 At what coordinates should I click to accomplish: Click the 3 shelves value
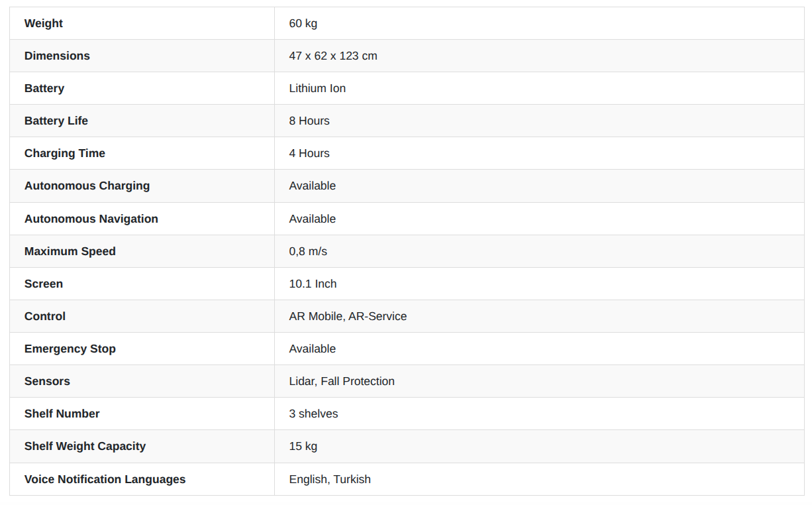[x=313, y=414]
